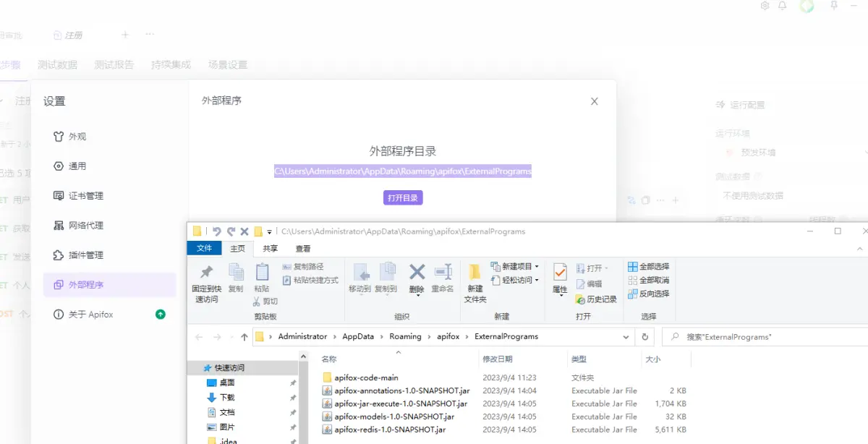This screenshot has width=868, height=444.
Task: Click 快速访问 in the navigation pane
Action: [229, 367]
